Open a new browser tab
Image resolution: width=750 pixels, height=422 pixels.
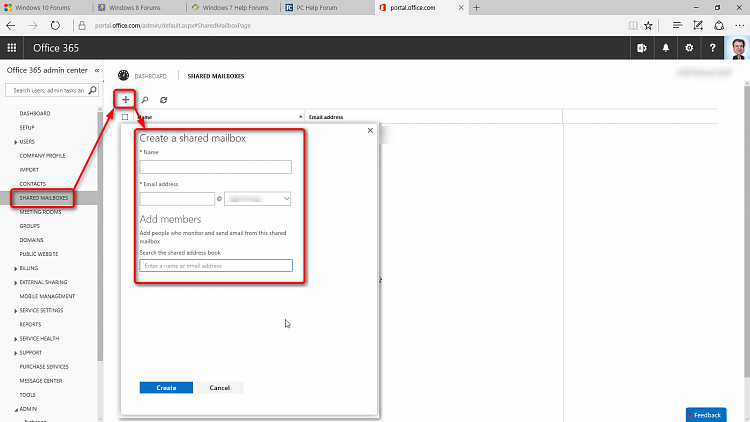(x=476, y=8)
